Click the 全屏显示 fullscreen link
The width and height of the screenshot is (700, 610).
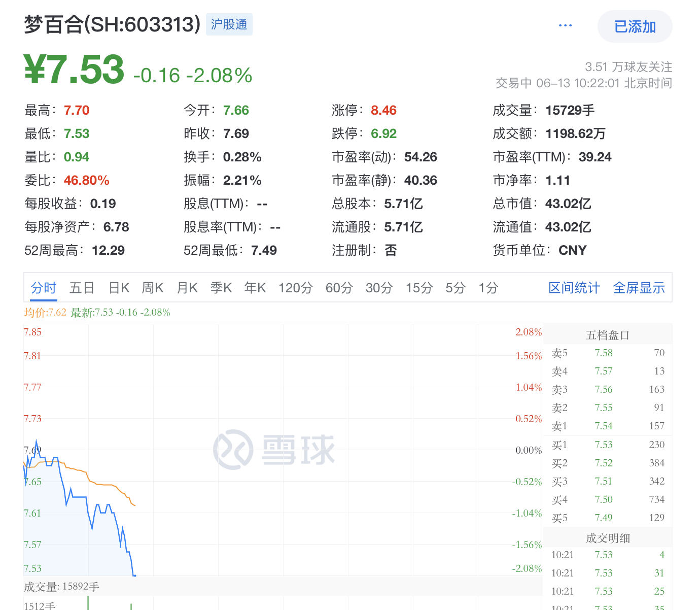pos(639,288)
